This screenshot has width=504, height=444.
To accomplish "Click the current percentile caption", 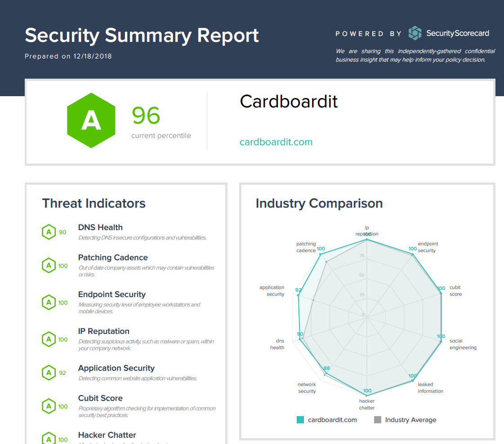I will (x=161, y=136).
